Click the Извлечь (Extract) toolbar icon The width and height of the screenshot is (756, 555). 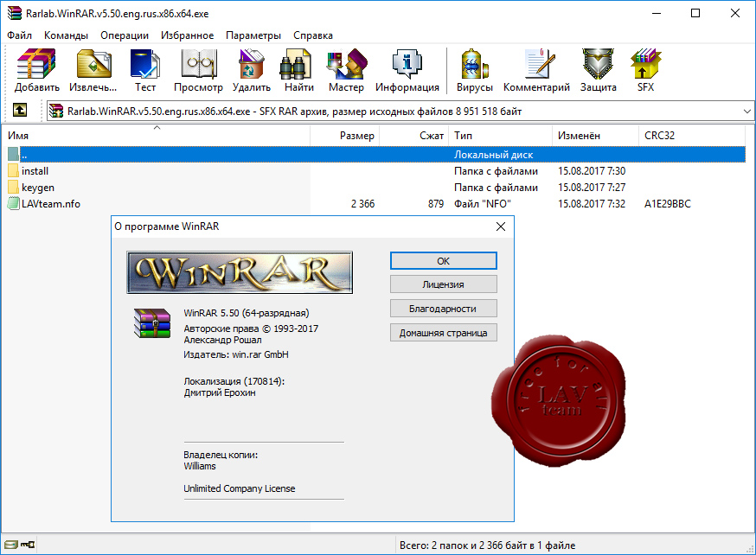[93, 70]
